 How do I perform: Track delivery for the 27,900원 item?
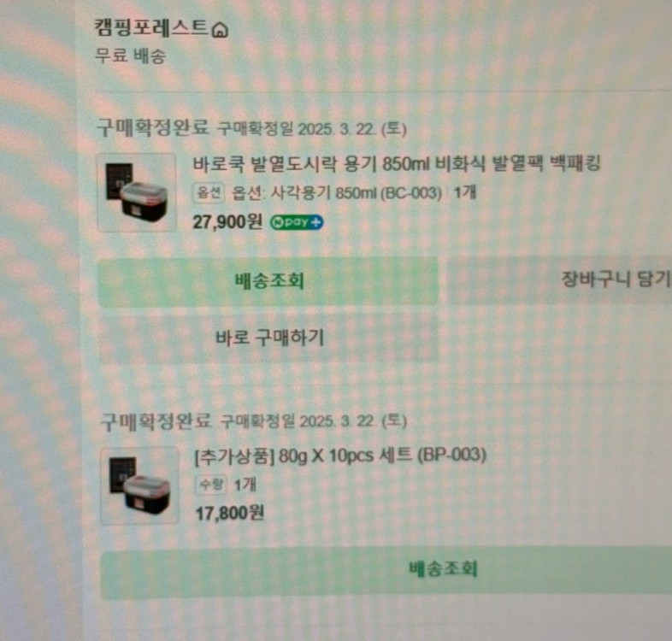coord(268,281)
